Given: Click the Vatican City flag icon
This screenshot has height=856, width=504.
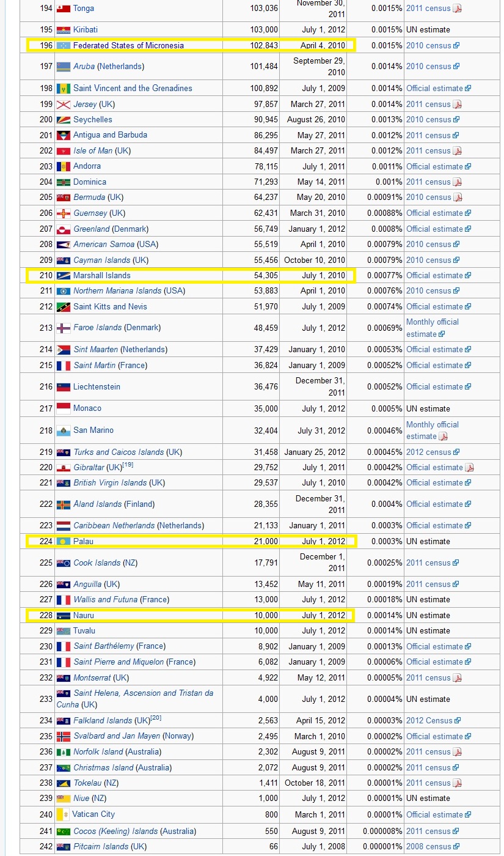Looking at the screenshot, I should [62, 814].
